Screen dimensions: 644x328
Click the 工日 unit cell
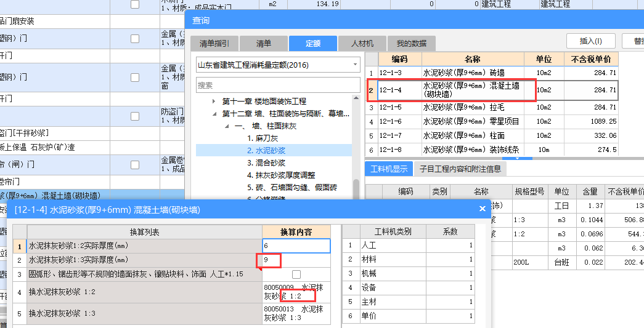[x=562, y=206]
